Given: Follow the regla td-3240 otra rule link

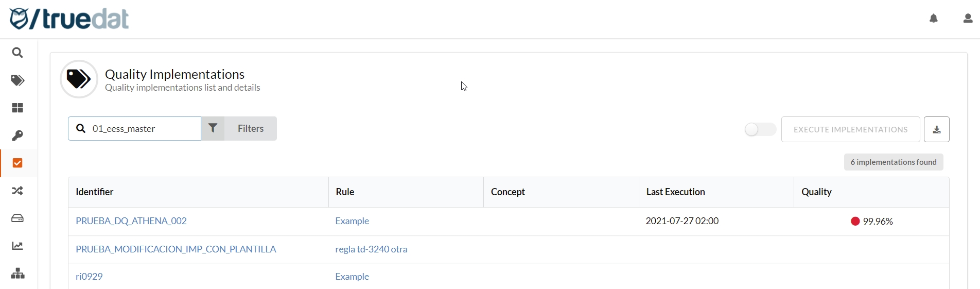Looking at the screenshot, I should pos(371,249).
